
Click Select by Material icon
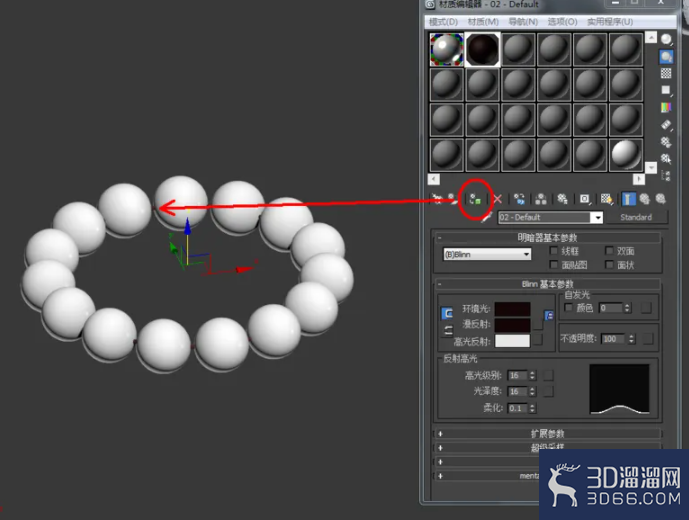pyautogui.click(x=666, y=159)
